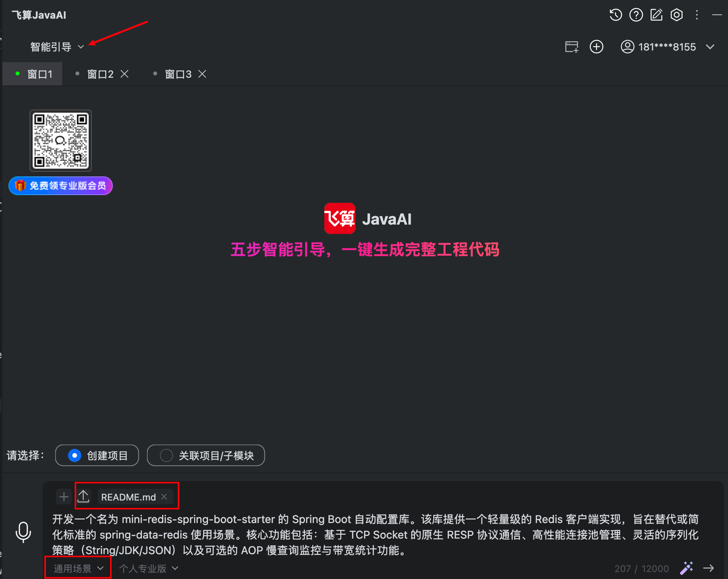This screenshot has height=579, width=728.
Task: Click the magic wand prompt optimize icon
Action: [686, 568]
